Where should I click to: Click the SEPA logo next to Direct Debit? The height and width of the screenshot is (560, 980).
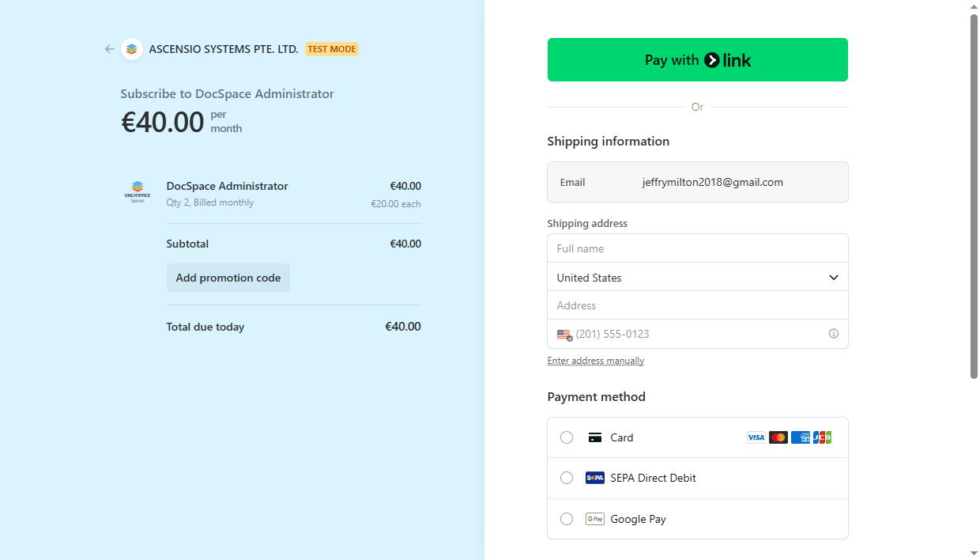coord(594,478)
